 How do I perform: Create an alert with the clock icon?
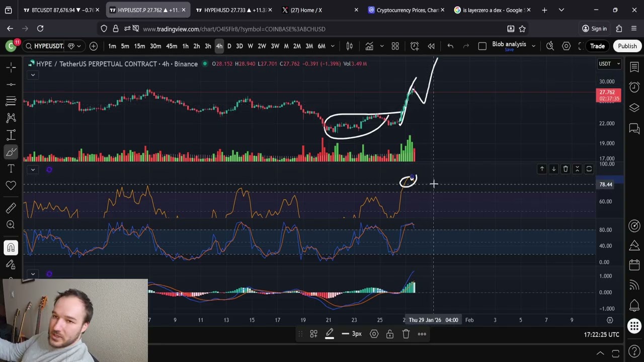[415, 46]
